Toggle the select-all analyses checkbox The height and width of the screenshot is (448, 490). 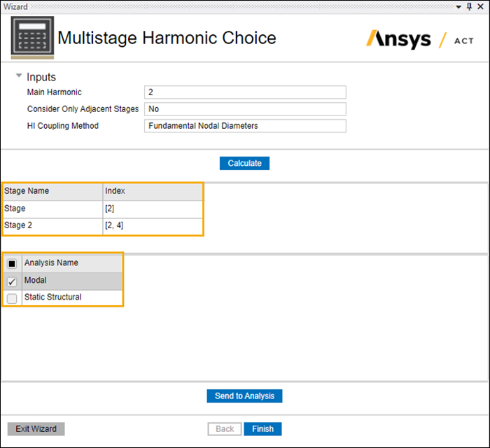(12, 264)
